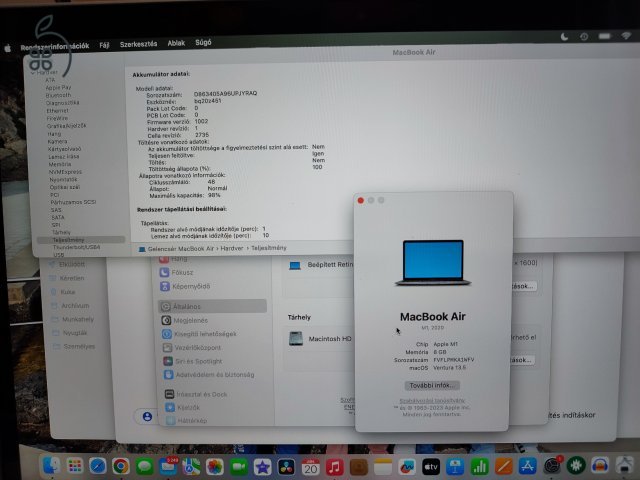Select Párhuzamos SCSI in hardware list
640x480 pixels.
(73, 202)
